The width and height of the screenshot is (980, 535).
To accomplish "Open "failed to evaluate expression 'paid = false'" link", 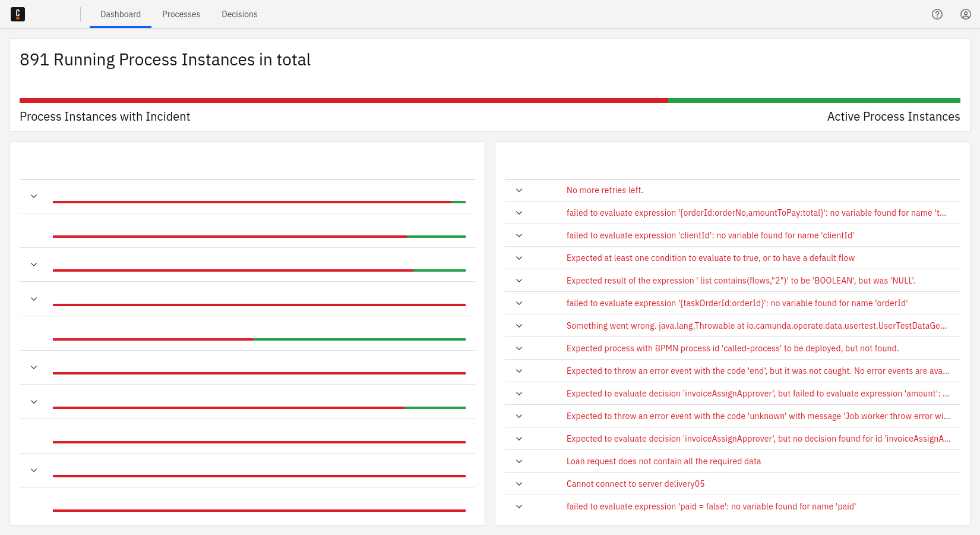I will tap(711, 506).
